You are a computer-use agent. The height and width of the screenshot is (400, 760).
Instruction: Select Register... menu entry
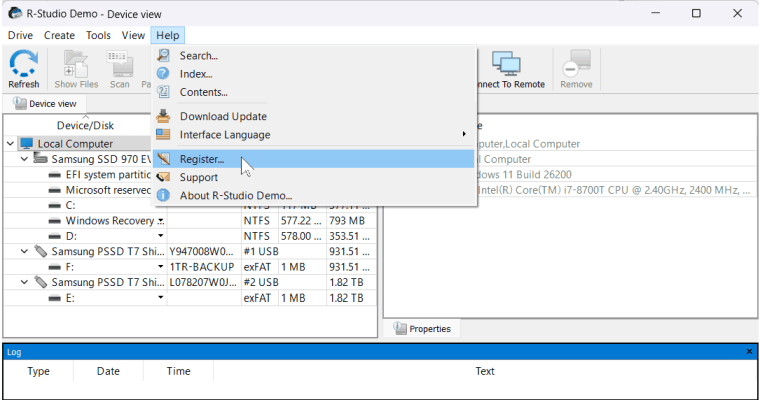pos(313,159)
